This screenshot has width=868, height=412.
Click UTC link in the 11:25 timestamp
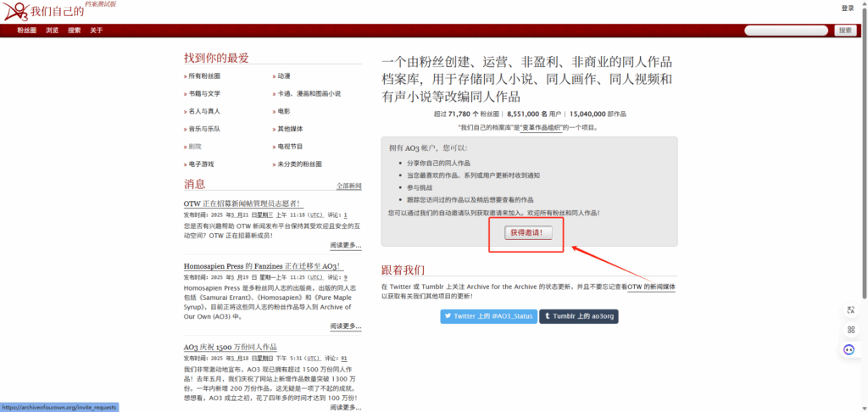(x=315, y=277)
